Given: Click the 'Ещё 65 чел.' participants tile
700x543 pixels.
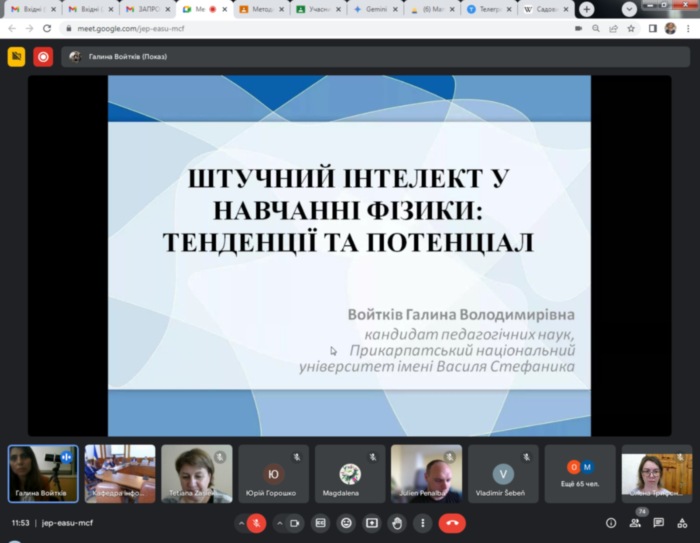Looking at the screenshot, I should 580,474.
